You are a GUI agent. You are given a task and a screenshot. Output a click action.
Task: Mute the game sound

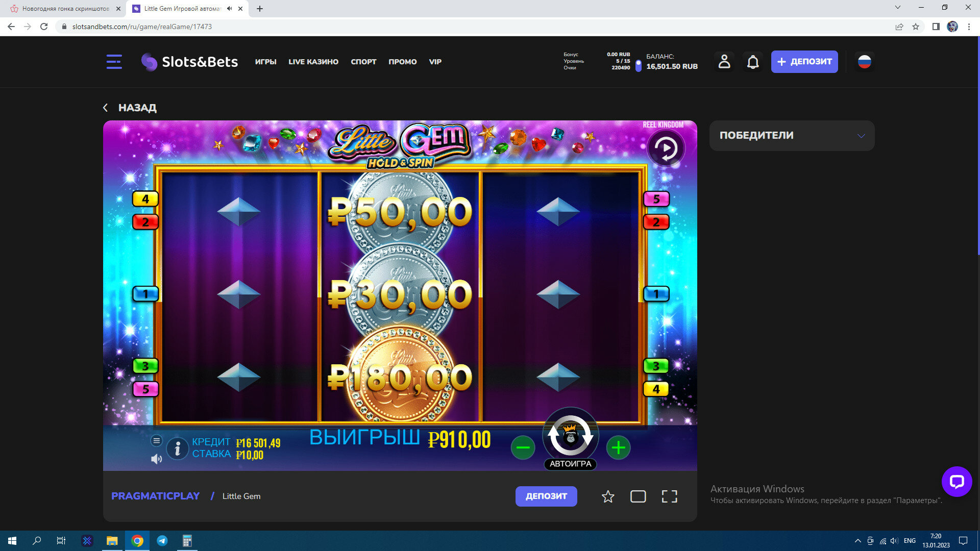point(156,459)
